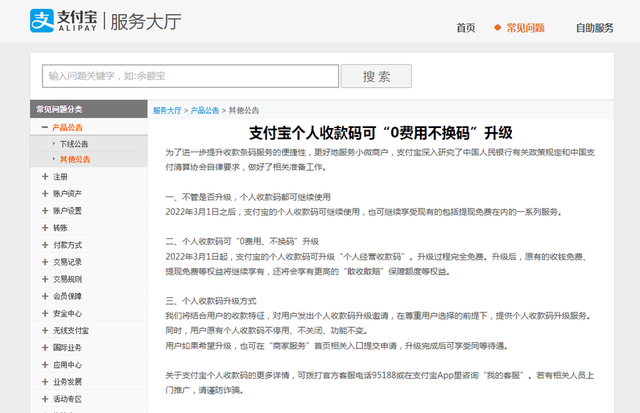Expand the 账户资产 plus icon
Screen dimensions: 640x413
point(45,193)
